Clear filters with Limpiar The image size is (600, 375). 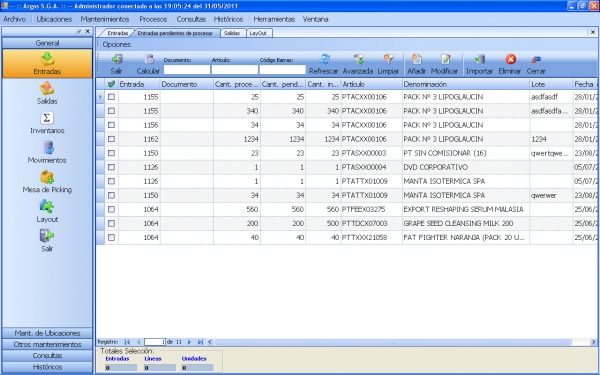tap(388, 64)
